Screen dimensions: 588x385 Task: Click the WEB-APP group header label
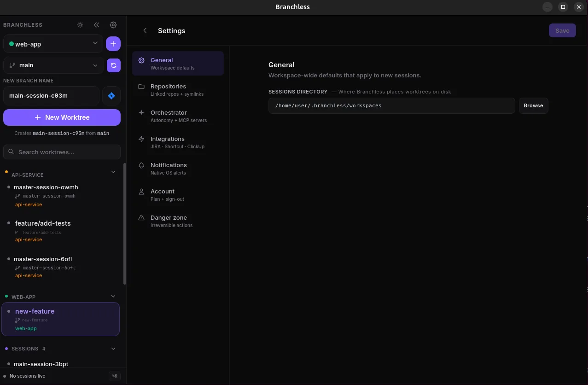[x=23, y=297]
